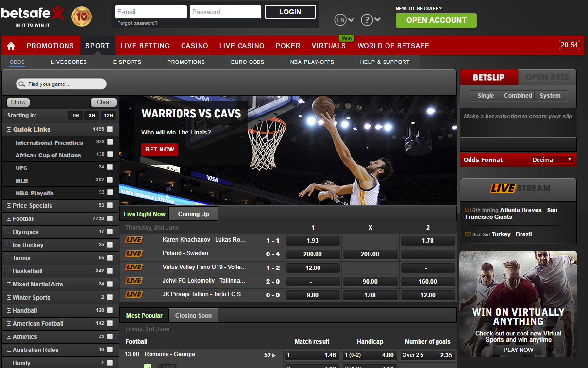The image size is (588, 368).
Task: Click the 20:54 clock display
Action: pyautogui.click(x=570, y=45)
